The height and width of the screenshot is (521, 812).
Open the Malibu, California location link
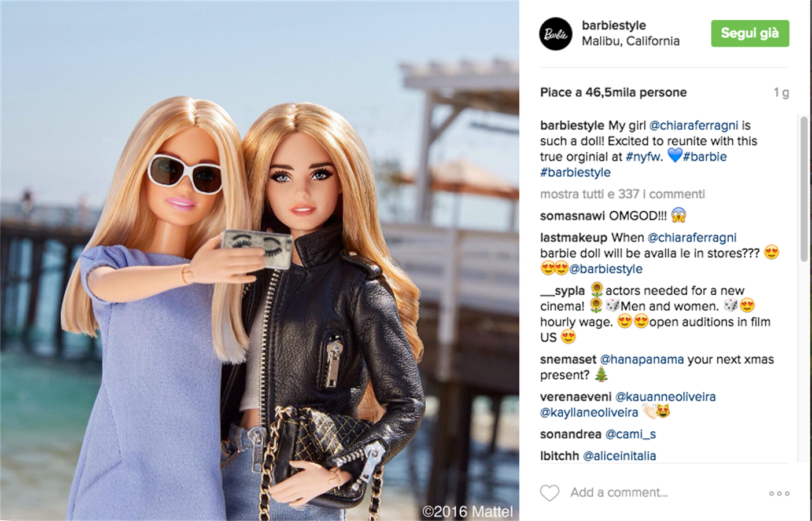click(630, 41)
